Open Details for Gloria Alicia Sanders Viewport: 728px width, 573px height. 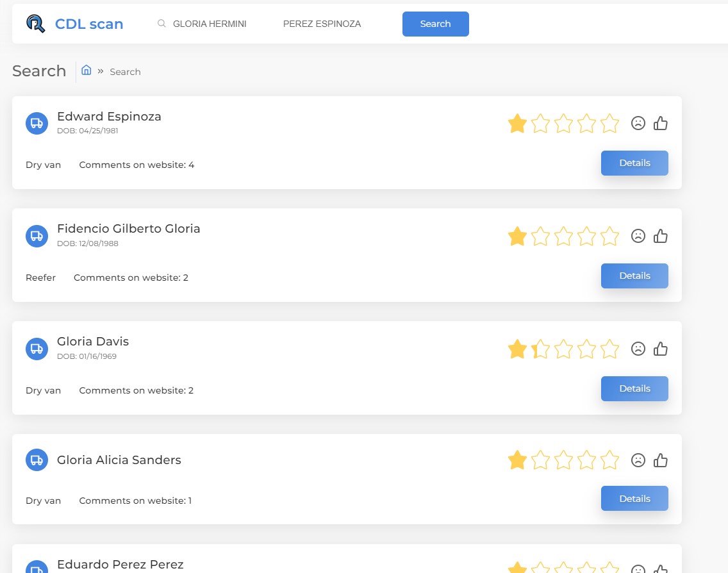(x=634, y=499)
